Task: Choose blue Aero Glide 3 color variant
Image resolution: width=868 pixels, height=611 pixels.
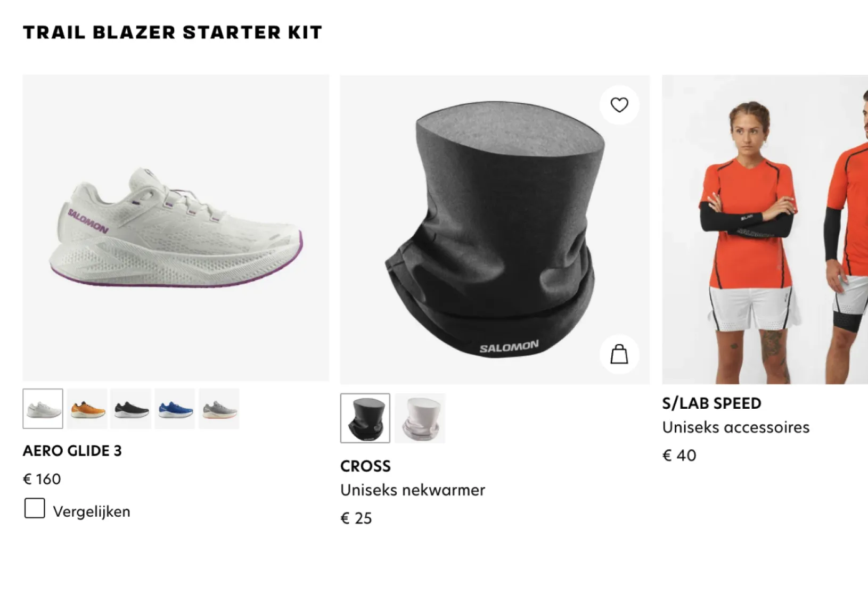Action: (x=175, y=409)
